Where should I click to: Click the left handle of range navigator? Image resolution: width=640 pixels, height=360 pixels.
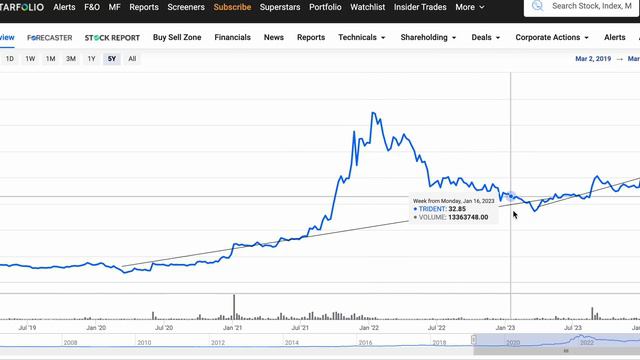point(473,340)
